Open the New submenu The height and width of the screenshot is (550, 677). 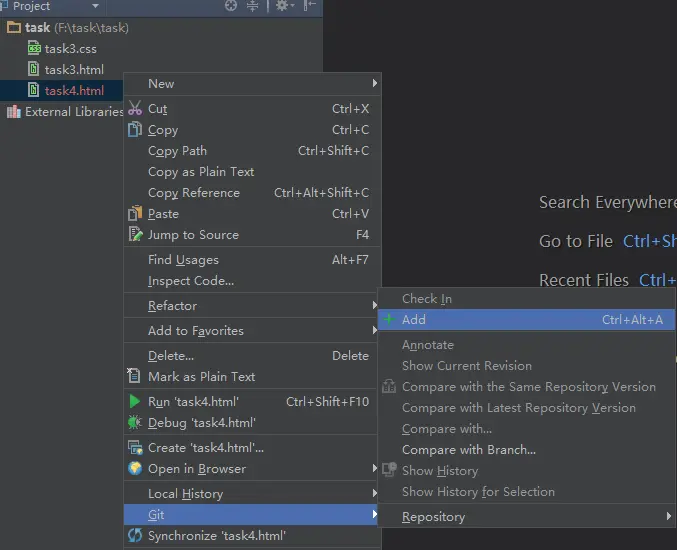tap(253, 83)
